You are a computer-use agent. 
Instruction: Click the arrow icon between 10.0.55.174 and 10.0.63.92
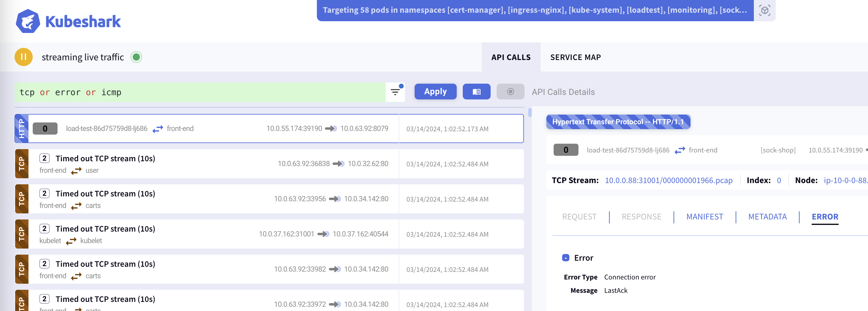click(331, 128)
